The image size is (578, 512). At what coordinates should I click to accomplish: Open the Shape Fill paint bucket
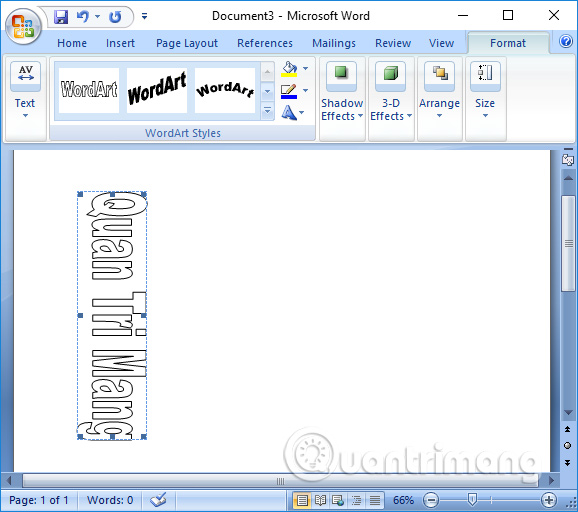289,69
